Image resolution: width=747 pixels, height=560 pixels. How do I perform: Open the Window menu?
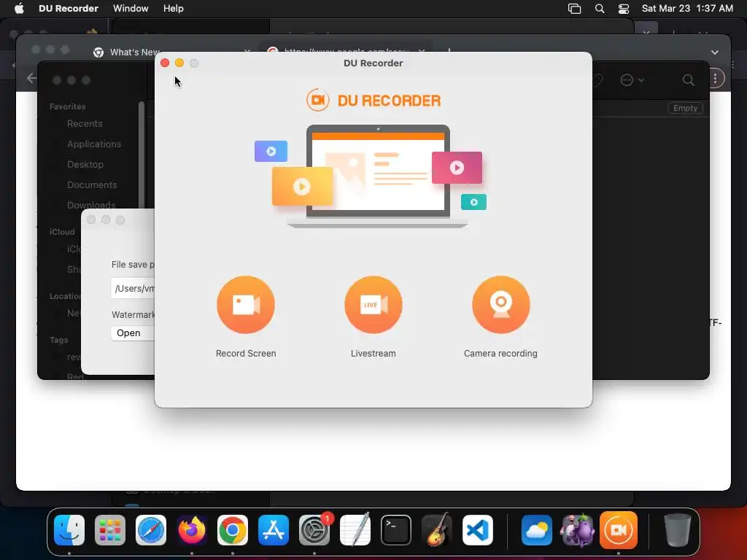pos(131,9)
